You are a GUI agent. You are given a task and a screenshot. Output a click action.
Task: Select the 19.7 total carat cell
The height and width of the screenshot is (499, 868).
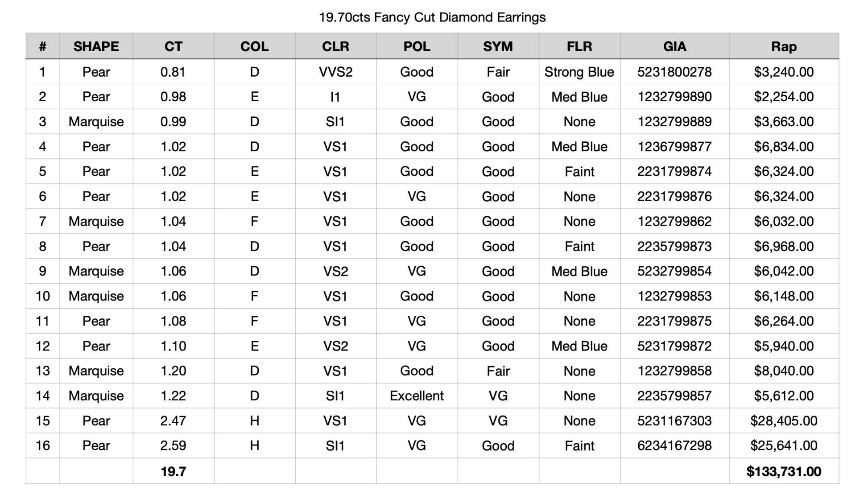point(173,471)
